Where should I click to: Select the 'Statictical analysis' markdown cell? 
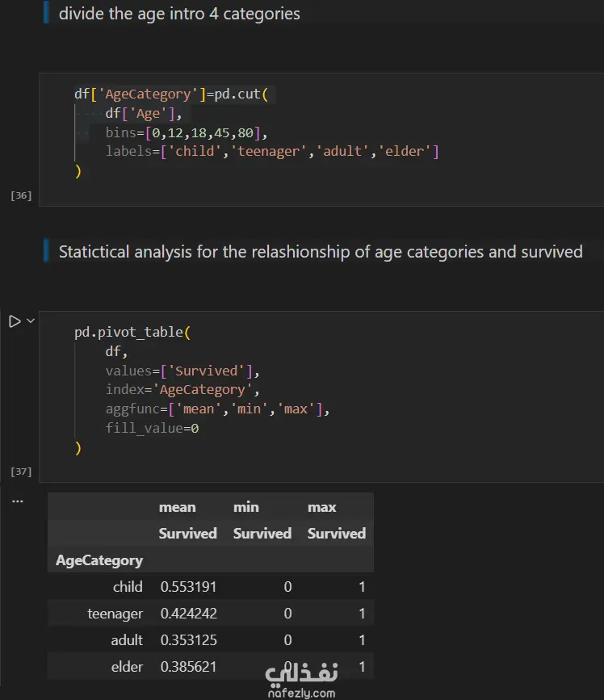click(x=320, y=252)
